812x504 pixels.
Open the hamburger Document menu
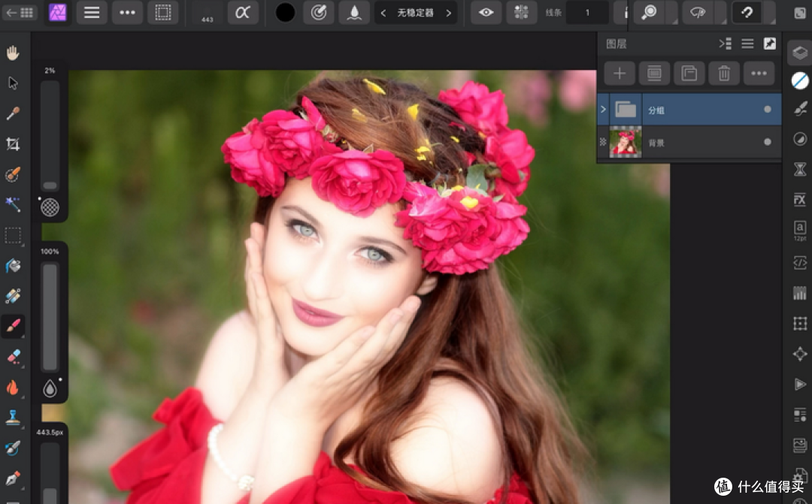[92, 13]
